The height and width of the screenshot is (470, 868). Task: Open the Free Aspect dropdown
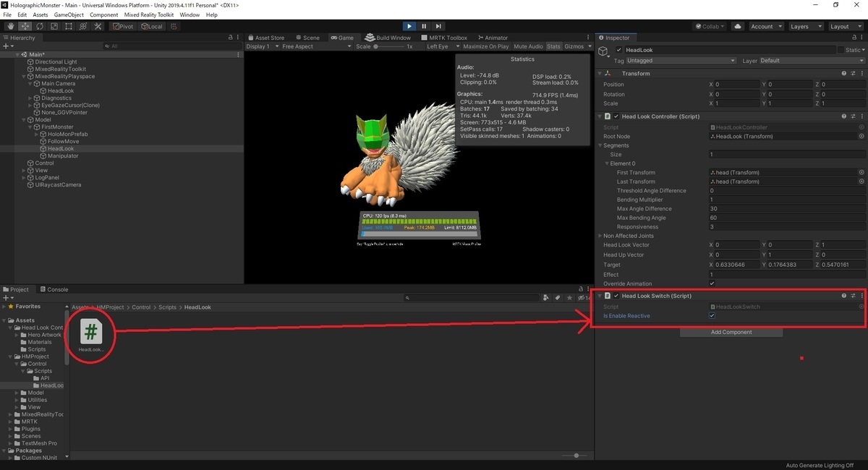[x=316, y=46]
